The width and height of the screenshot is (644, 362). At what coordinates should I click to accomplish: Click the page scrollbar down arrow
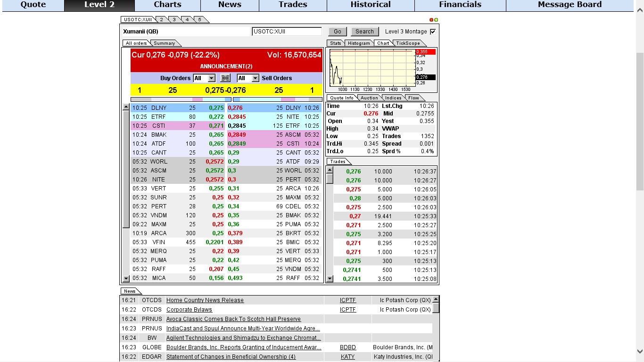[x=640, y=351]
